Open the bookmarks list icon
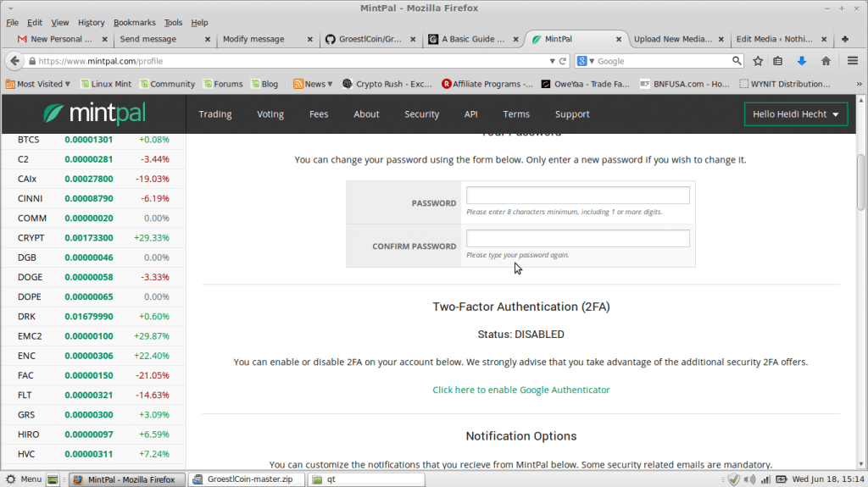 (778, 61)
